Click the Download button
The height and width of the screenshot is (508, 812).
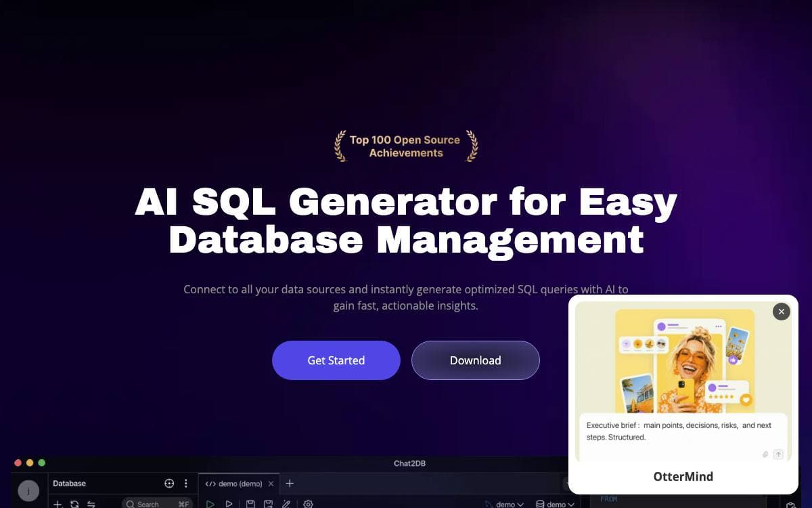476,360
